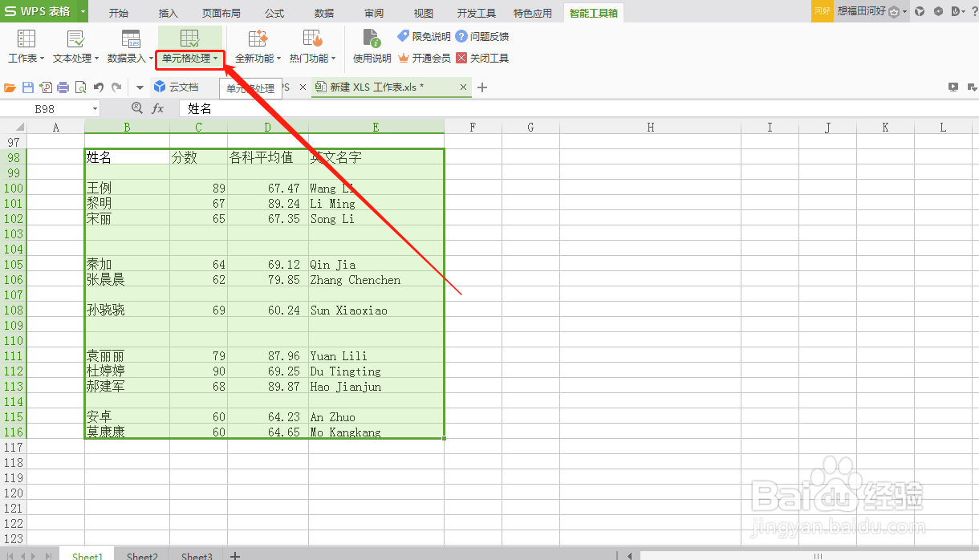The height and width of the screenshot is (560, 979).
Task: Click the presentation screen icon at tab bar right
Action: pos(953,87)
